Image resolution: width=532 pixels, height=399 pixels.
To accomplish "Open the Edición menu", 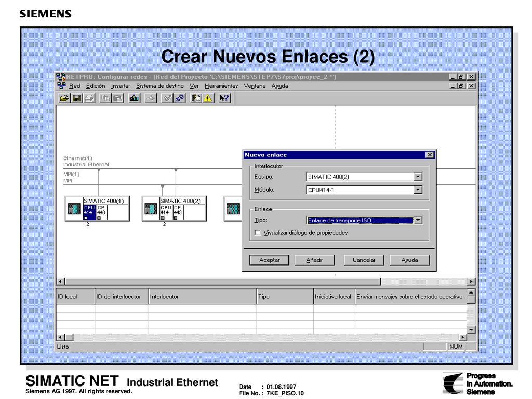I will [96, 86].
